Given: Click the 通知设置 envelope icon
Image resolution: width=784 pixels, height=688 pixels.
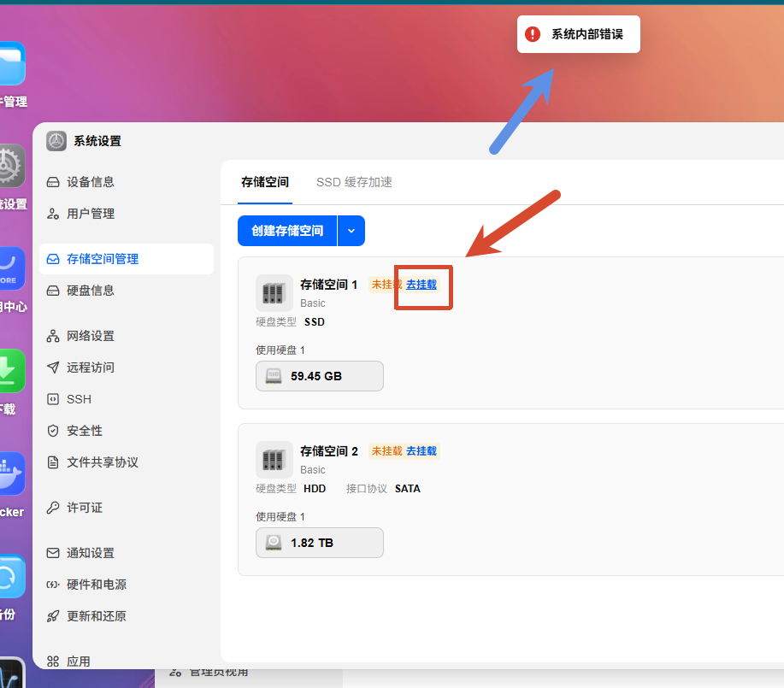Looking at the screenshot, I should click(x=53, y=553).
